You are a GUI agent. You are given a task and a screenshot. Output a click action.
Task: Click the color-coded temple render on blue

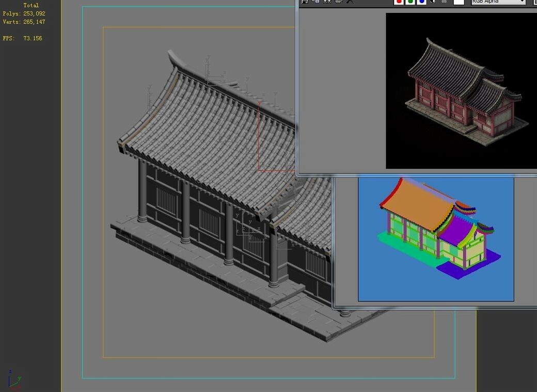tap(436, 239)
